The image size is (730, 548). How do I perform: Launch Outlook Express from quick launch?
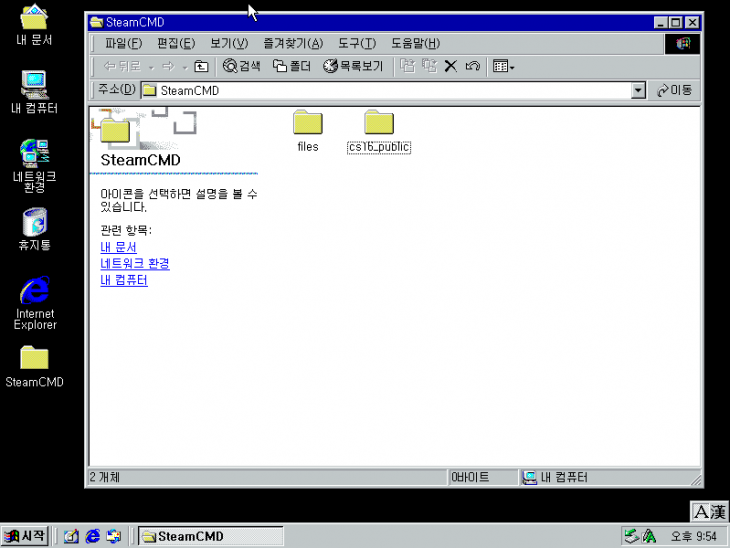[114, 536]
